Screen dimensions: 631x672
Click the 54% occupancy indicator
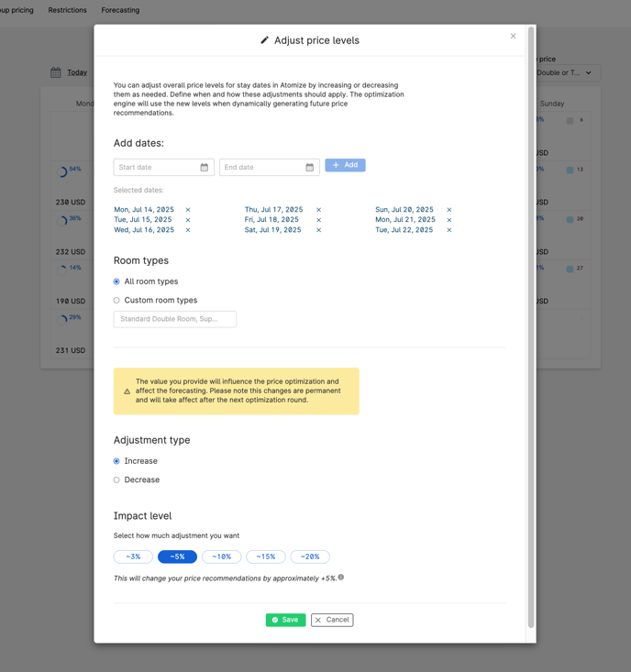69,171
